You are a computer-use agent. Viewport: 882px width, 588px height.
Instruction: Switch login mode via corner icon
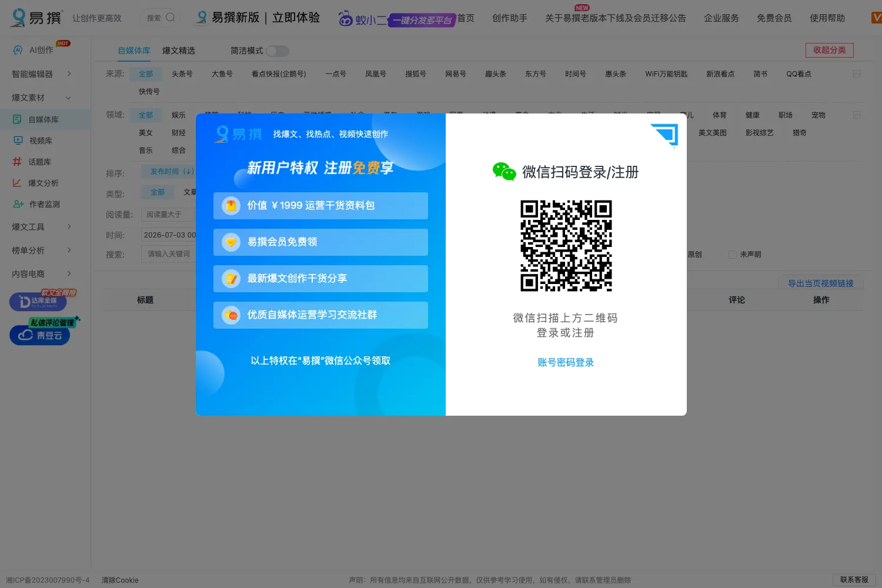point(664,135)
